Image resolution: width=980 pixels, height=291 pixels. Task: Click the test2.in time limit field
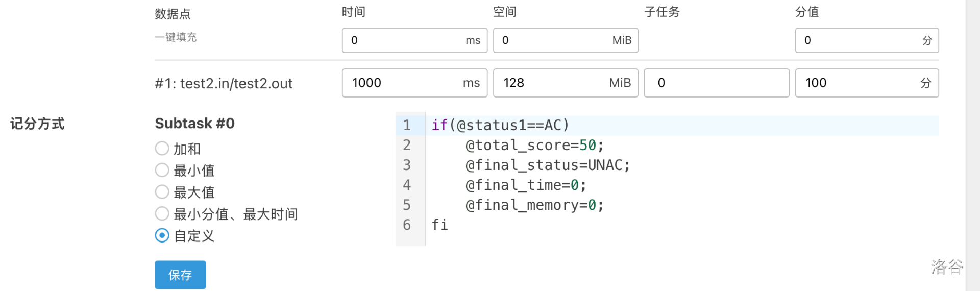click(x=403, y=83)
